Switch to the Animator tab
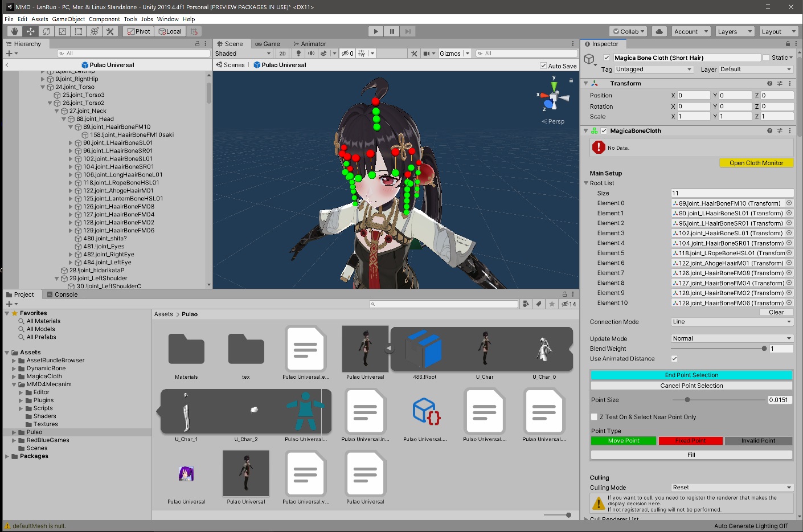 tap(310, 44)
